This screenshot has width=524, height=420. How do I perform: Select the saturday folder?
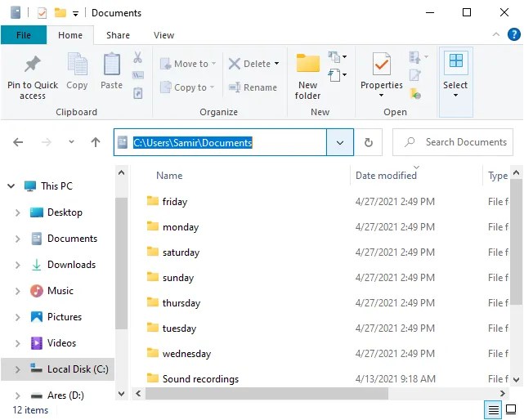(181, 252)
